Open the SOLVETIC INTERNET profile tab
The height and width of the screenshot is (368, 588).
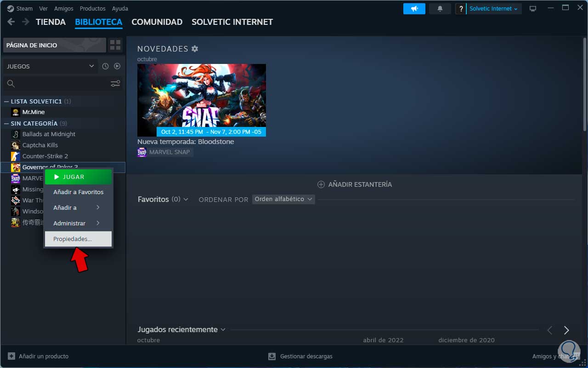click(232, 22)
